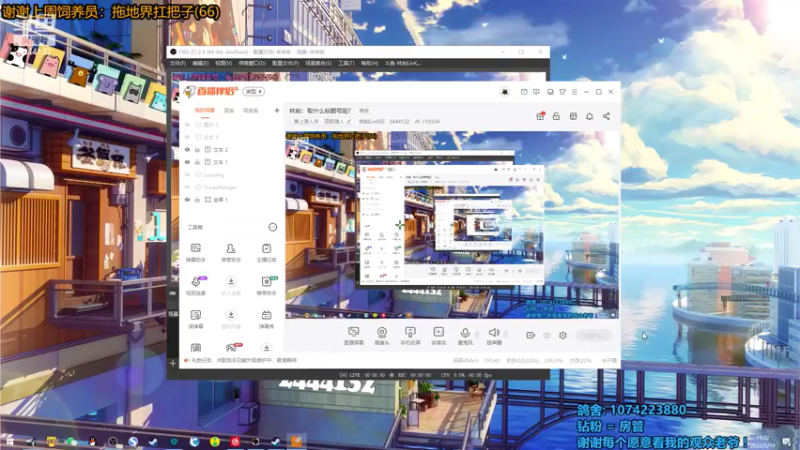Select the 文本 1 source row
This screenshot has height=450, width=800.
tap(232, 162)
